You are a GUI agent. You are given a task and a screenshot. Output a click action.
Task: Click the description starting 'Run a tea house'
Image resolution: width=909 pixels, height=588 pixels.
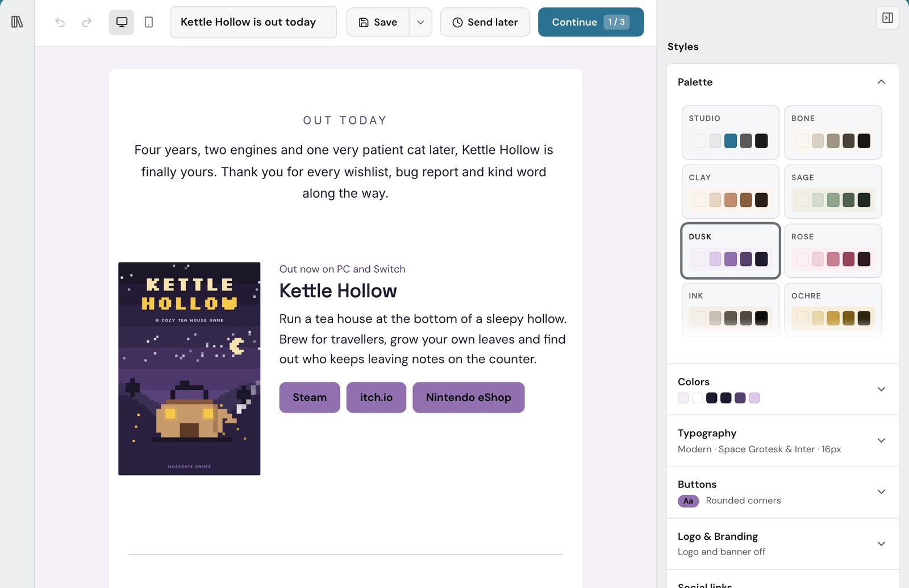click(423, 339)
